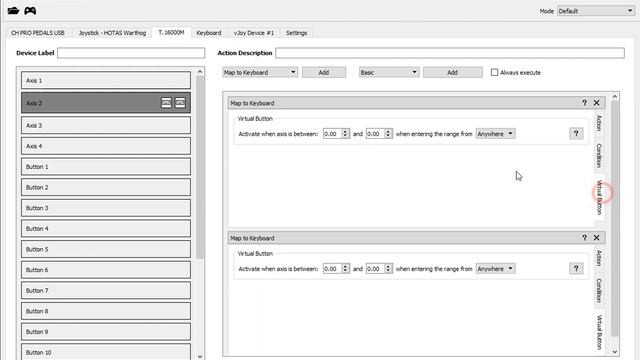This screenshot has height=360, width=640.
Task: Open the Keyboard tab
Action: pyautogui.click(x=209, y=33)
